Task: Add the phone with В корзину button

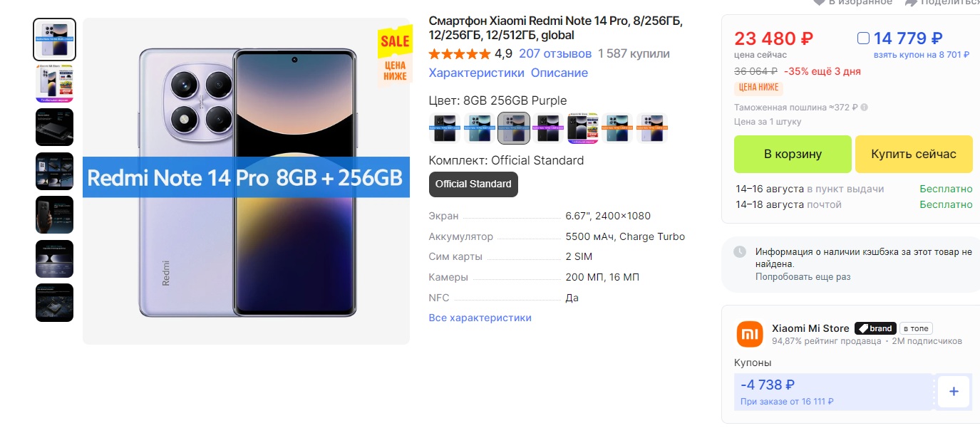Action: [793, 154]
